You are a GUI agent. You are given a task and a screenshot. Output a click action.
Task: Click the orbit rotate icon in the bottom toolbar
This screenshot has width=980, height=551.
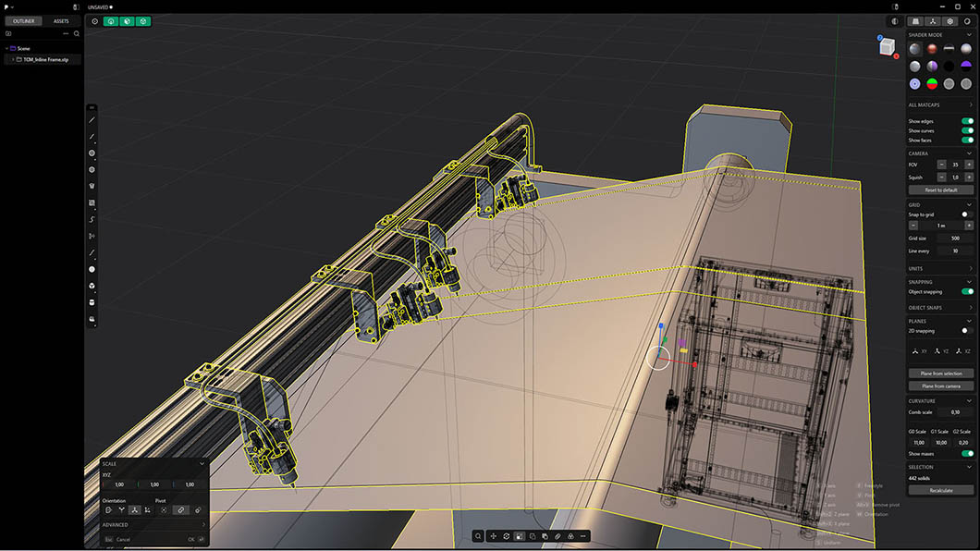coord(507,536)
